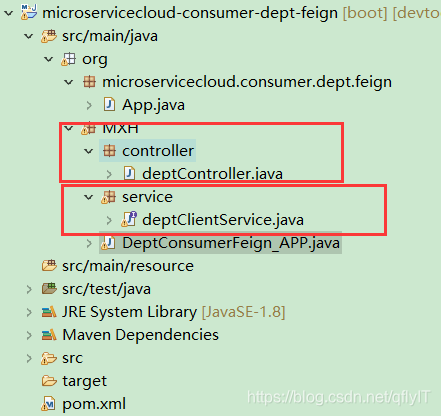
Task: Click the src/test/java folder icon
Action: click(x=49, y=288)
